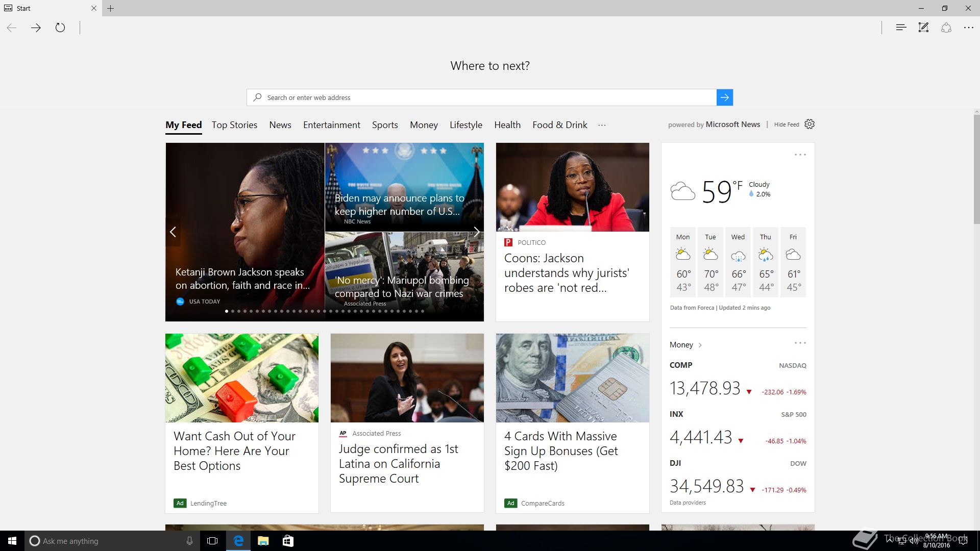The image size is (980, 551).
Task: Click Data providers link
Action: click(688, 503)
